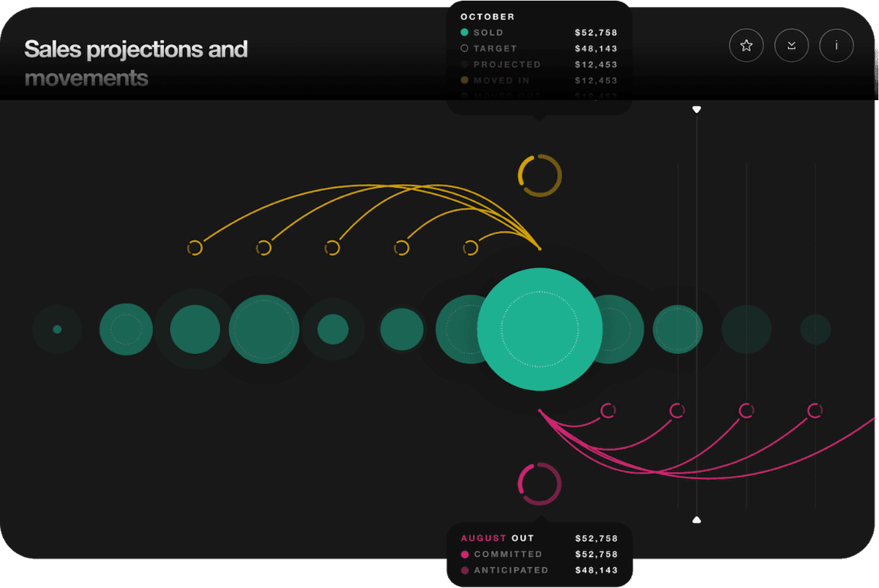
Task: Open the info icon button
Action: [836, 45]
